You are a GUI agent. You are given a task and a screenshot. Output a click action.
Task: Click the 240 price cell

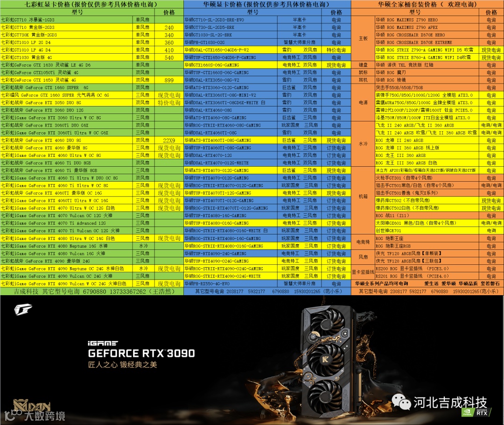(169, 28)
